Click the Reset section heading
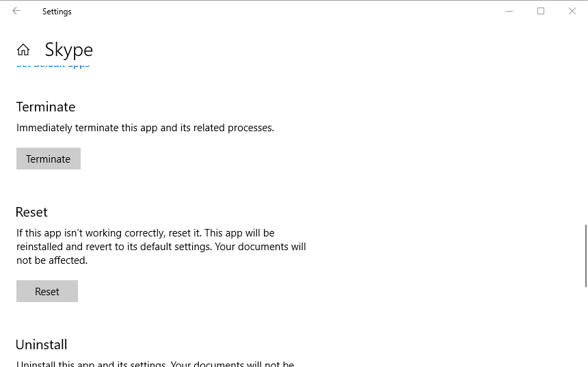 click(32, 212)
